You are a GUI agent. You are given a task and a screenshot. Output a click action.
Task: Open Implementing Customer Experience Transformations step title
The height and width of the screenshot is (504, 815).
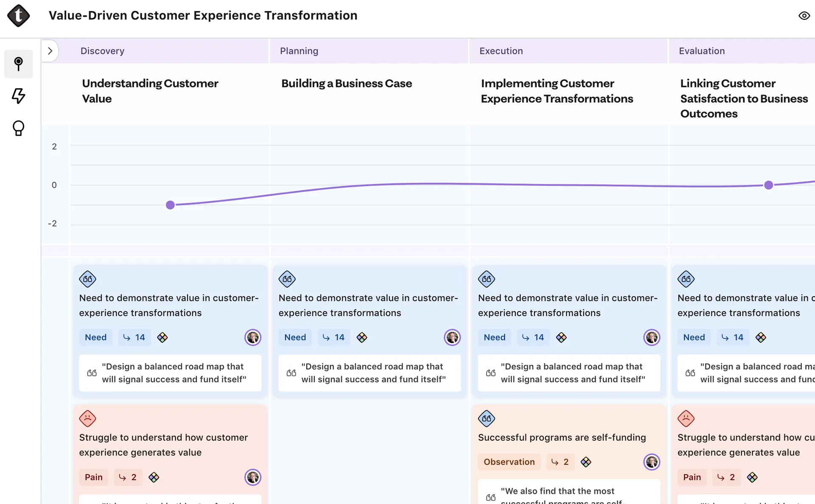coord(557,91)
